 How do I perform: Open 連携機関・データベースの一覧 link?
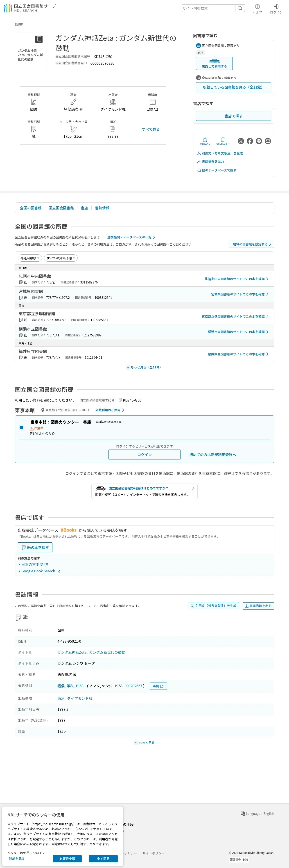click(x=131, y=237)
